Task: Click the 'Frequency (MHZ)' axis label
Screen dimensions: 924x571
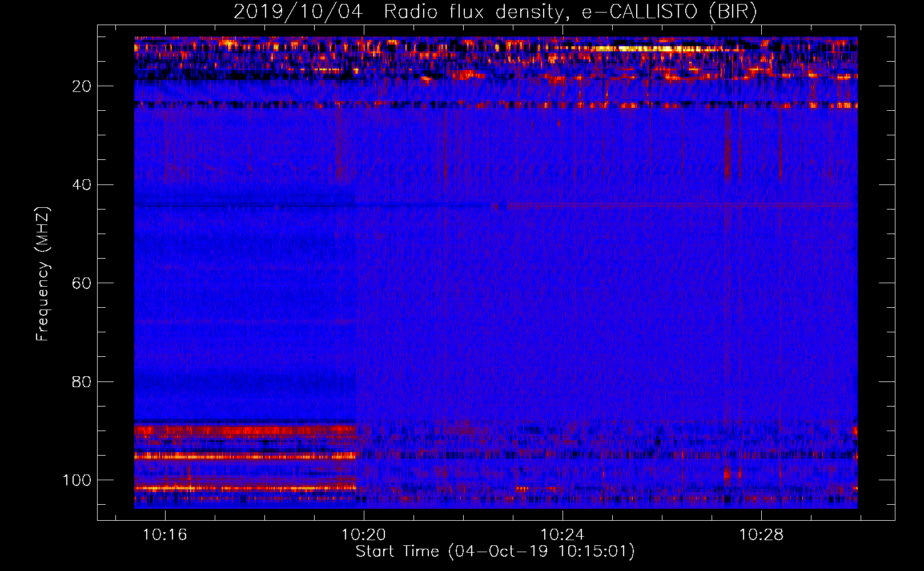Action: [43, 274]
